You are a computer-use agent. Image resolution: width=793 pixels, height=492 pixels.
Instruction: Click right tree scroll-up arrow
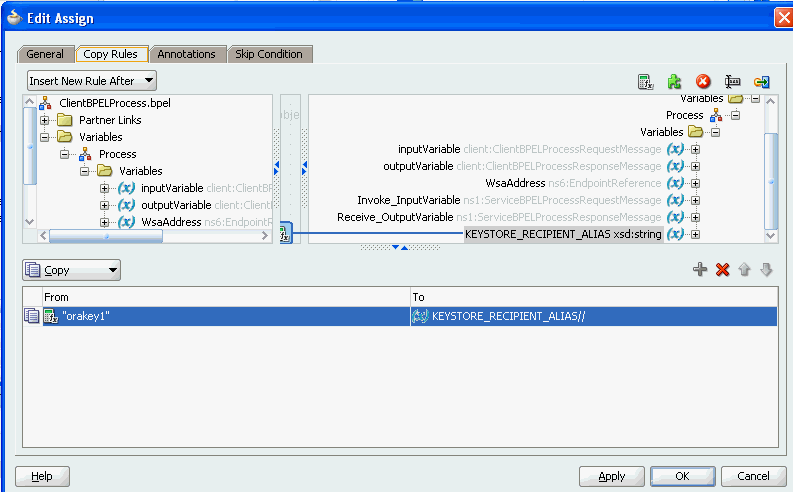click(771, 101)
